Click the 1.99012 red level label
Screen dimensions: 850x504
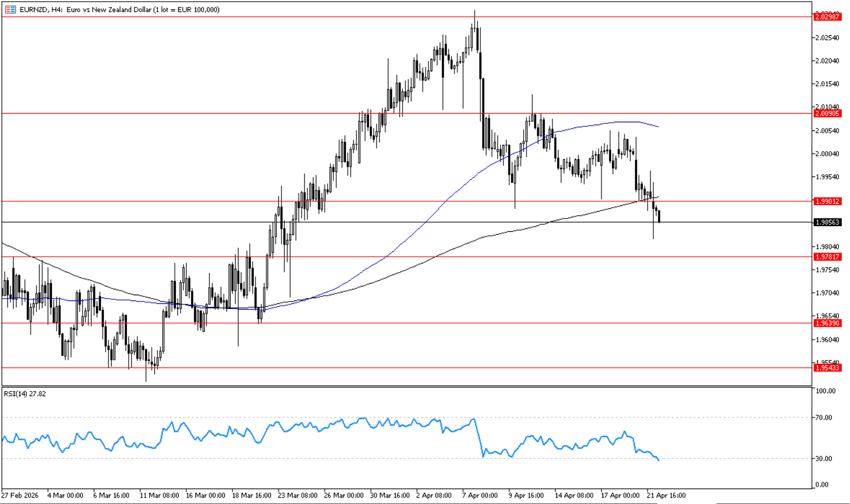[x=827, y=201]
